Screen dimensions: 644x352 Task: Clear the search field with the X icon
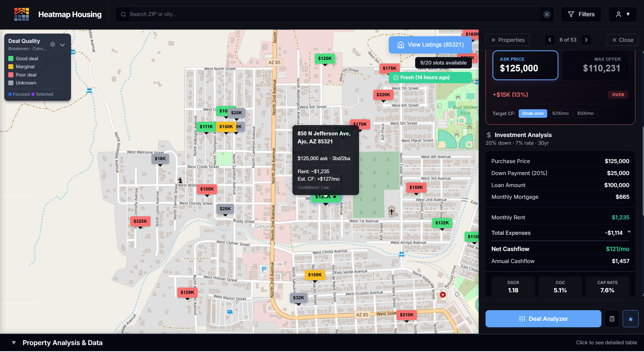click(547, 14)
